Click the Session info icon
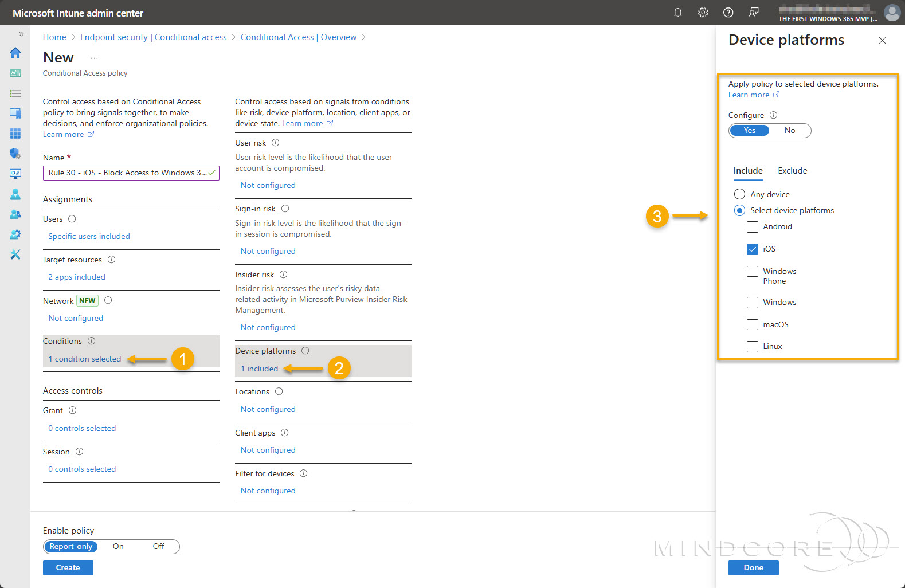905x588 pixels. pyautogui.click(x=79, y=452)
